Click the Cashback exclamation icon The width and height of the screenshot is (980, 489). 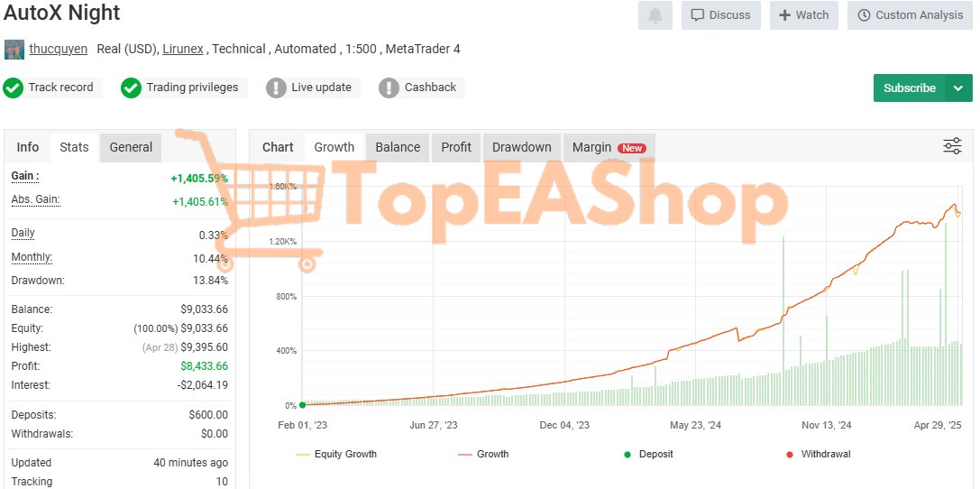(x=389, y=88)
